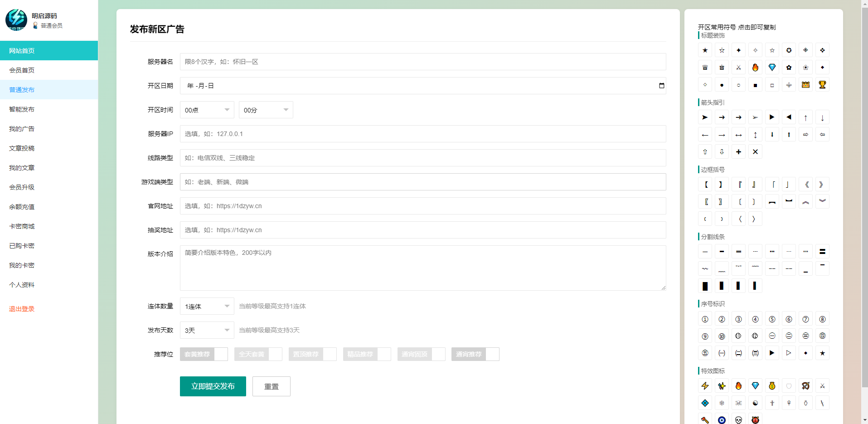Click the 版本介绍 text area

[423, 268]
